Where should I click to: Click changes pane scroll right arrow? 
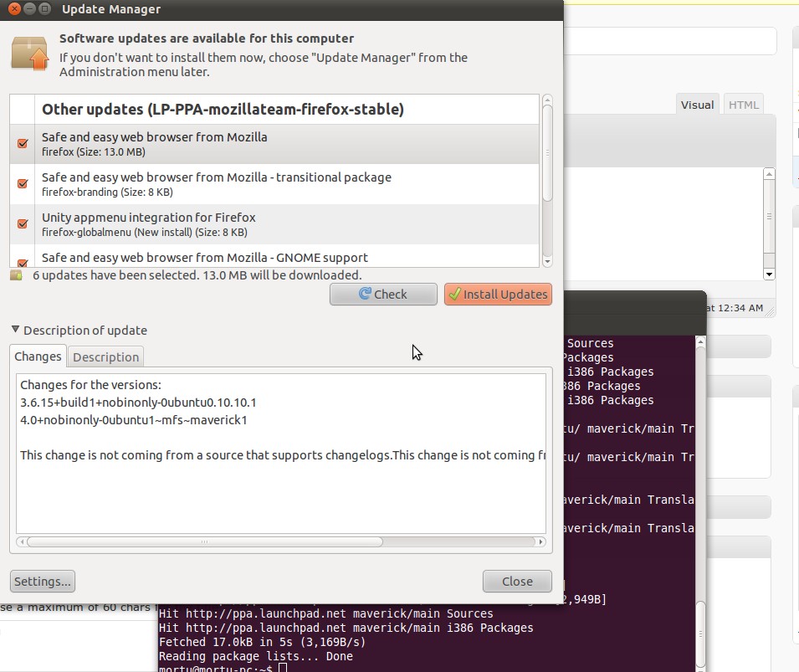click(541, 541)
